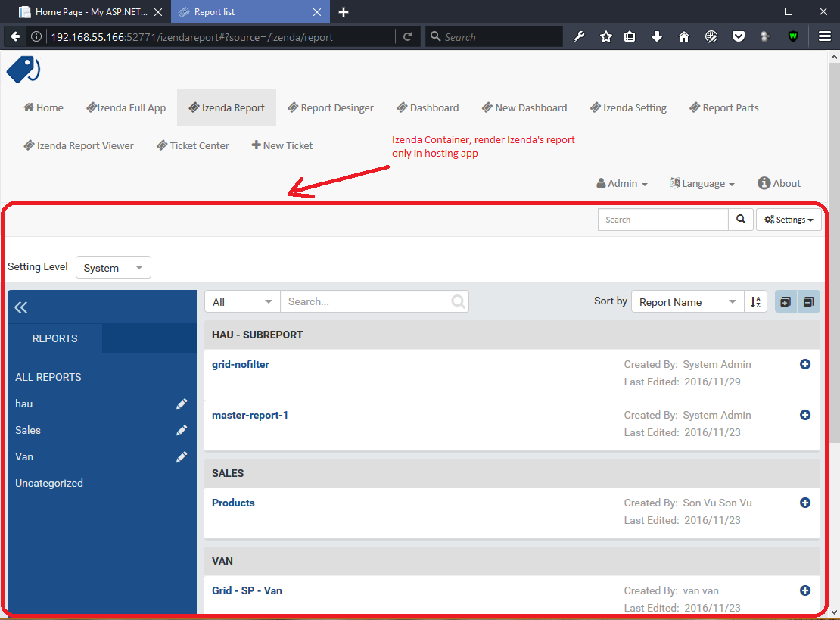Image resolution: width=840 pixels, height=620 pixels.
Task: Expand the Products report plus icon
Action: [804, 503]
